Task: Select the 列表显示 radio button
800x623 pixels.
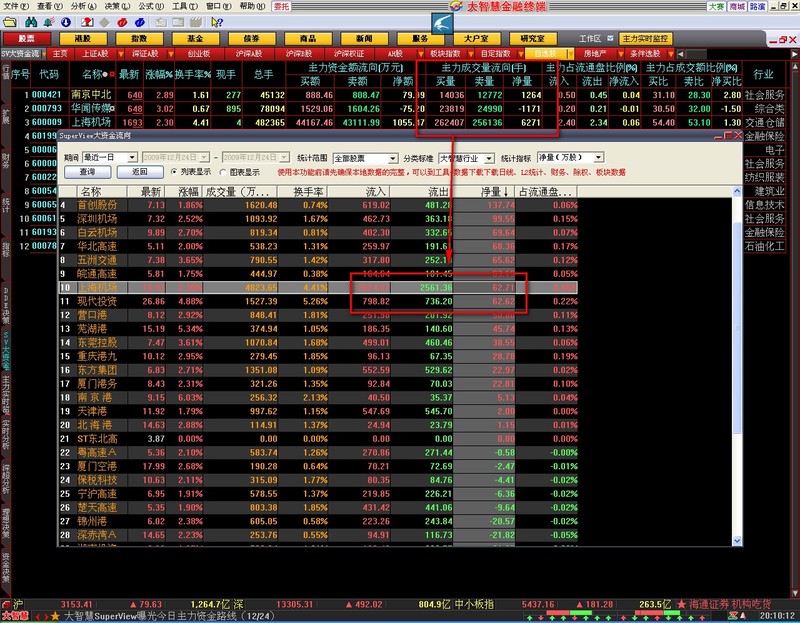Action: coord(174,172)
